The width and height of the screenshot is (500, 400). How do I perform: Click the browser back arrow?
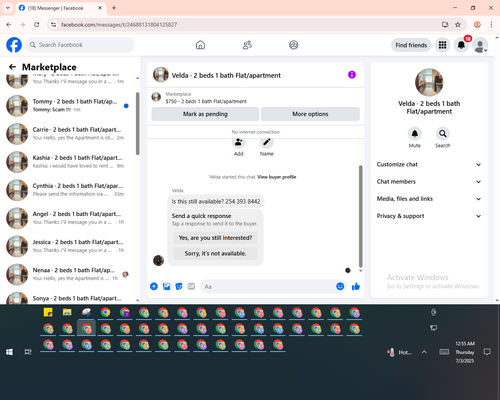[9, 25]
